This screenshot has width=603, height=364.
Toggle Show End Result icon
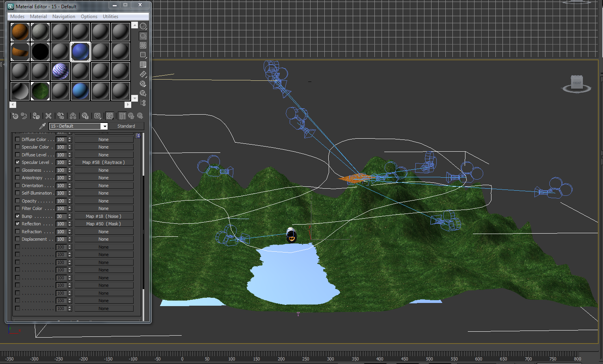pyautogui.click(x=123, y=116)
